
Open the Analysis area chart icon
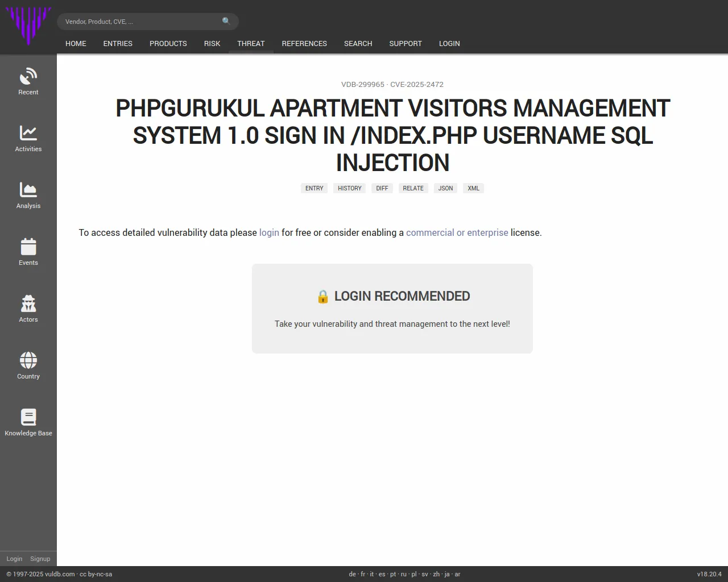pos(28,190)
